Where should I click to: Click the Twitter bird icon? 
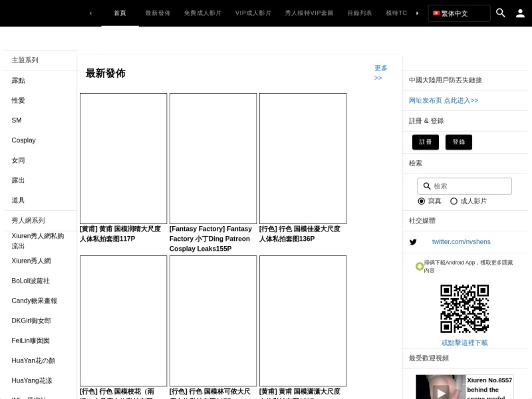tap(413, 242)
